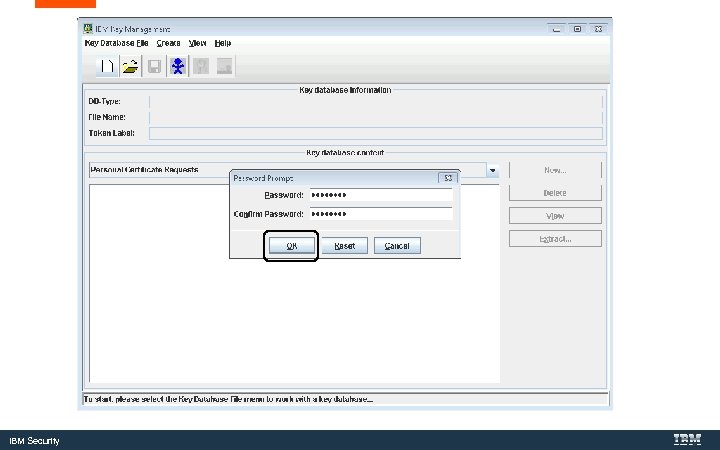
Task: Click OK in the Password Prompt
Action: pos(292,246)
